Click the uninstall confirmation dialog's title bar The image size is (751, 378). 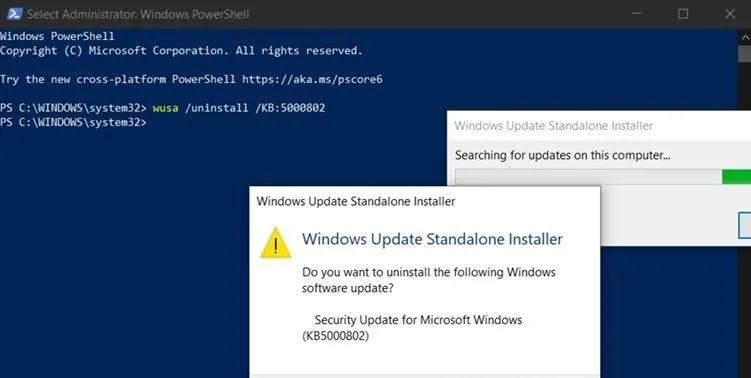pos(424,201)
